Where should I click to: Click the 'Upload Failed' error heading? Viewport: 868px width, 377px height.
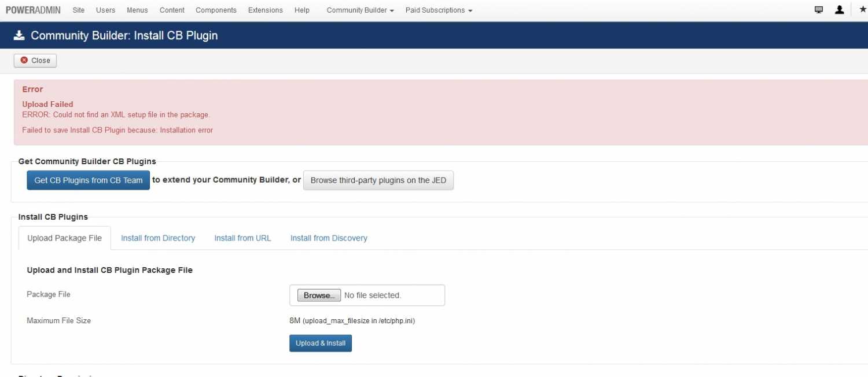pos(47,104)
